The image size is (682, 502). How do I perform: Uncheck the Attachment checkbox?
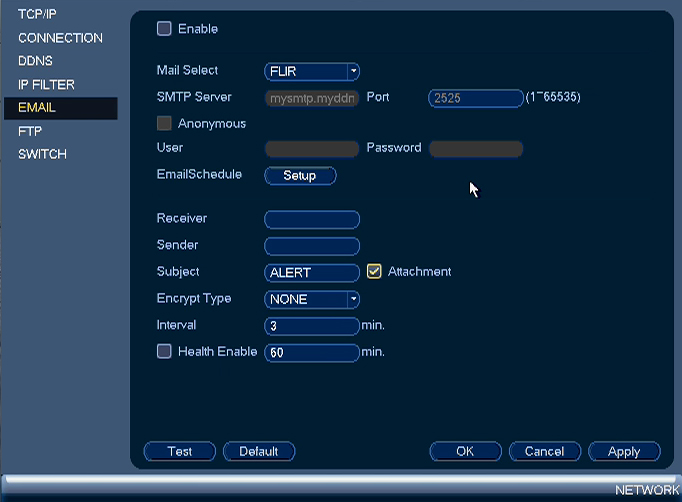[x=374, y=271]
